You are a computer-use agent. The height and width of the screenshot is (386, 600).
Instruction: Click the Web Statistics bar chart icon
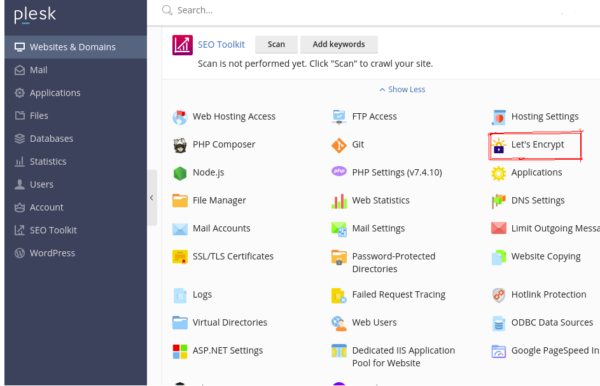[x=339, y=201]
